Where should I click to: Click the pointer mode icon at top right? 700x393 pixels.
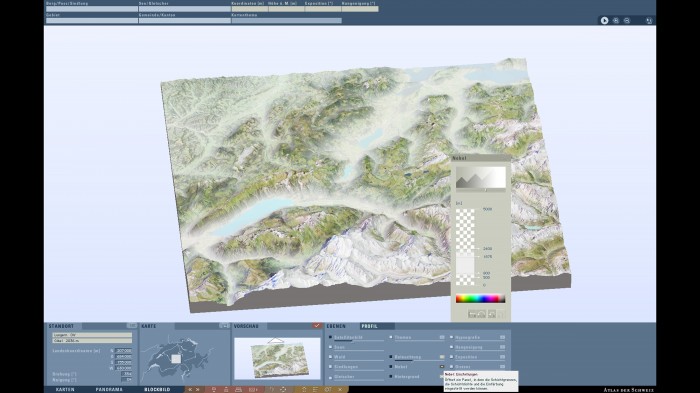(604, 21)
